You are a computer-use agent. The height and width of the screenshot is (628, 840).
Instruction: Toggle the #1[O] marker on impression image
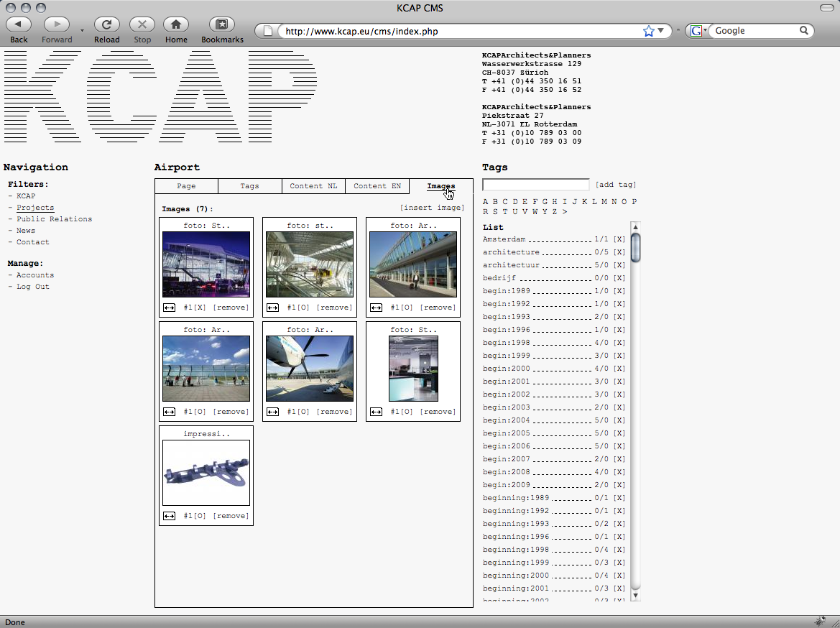195,516
